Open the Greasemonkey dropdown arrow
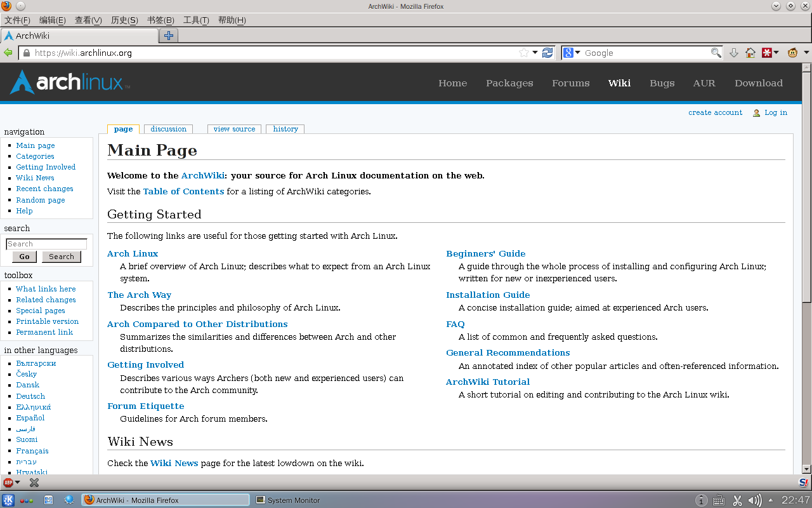Image resolution: width=812 pixels, height=508 pixels. click(x=806, y=53)
